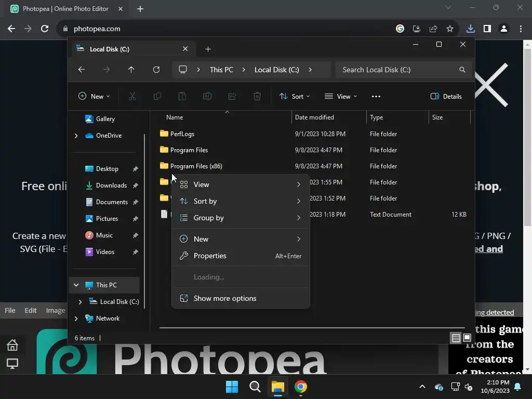This screenshot has height=399, width=532.
Task: Click the Google icon in Chrome address bar
Action: click(x=400, y=29)
